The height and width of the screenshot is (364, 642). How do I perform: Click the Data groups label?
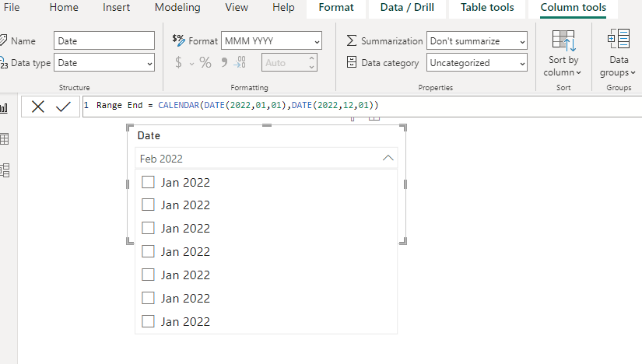(x=618, y=66)
